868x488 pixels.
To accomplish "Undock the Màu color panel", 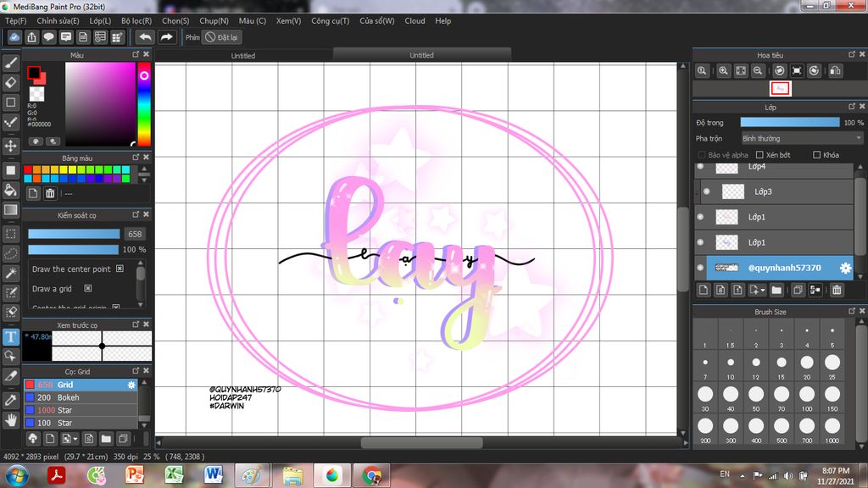I will 136,54.
